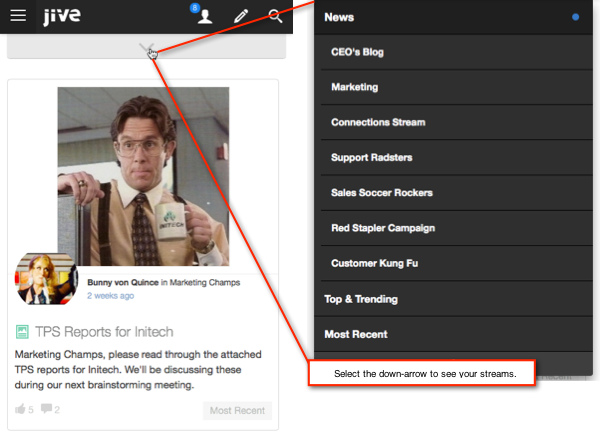
Task: Click the 2 weeks ago timestamp
Action: (x=110, y=296)
